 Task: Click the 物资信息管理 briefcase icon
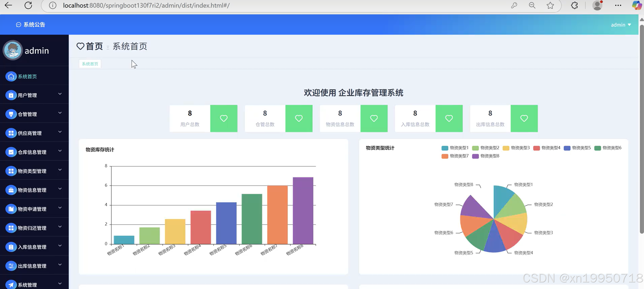(11, 190)
